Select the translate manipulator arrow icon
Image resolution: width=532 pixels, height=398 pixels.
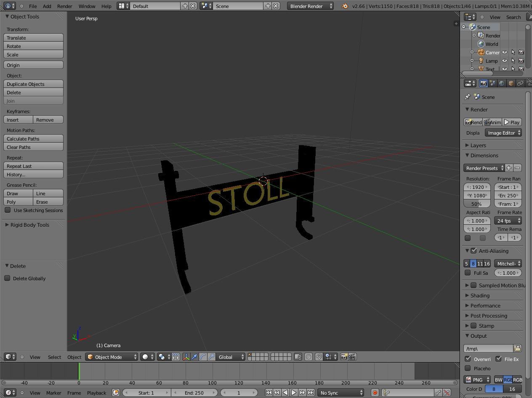[x=194, y=357]
